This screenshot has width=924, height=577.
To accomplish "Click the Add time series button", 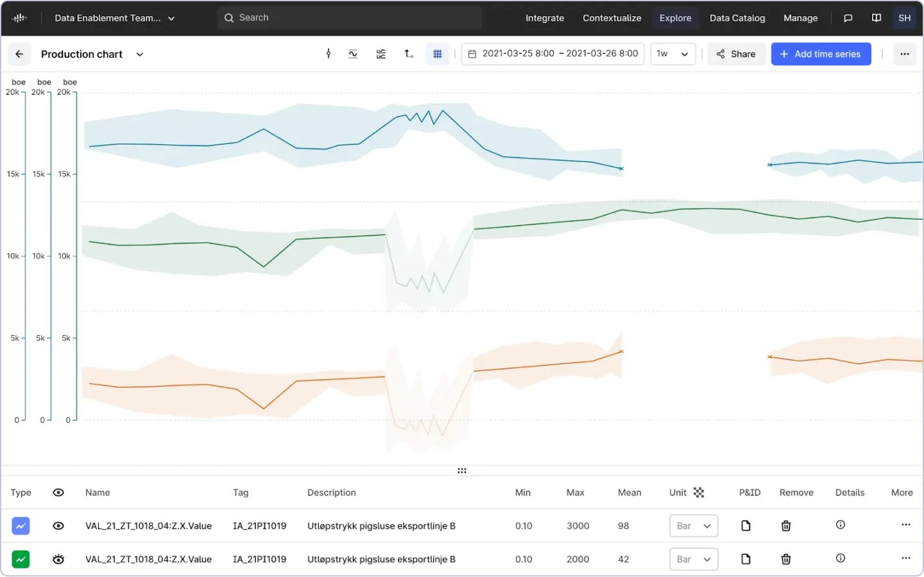I will [821, 54].
